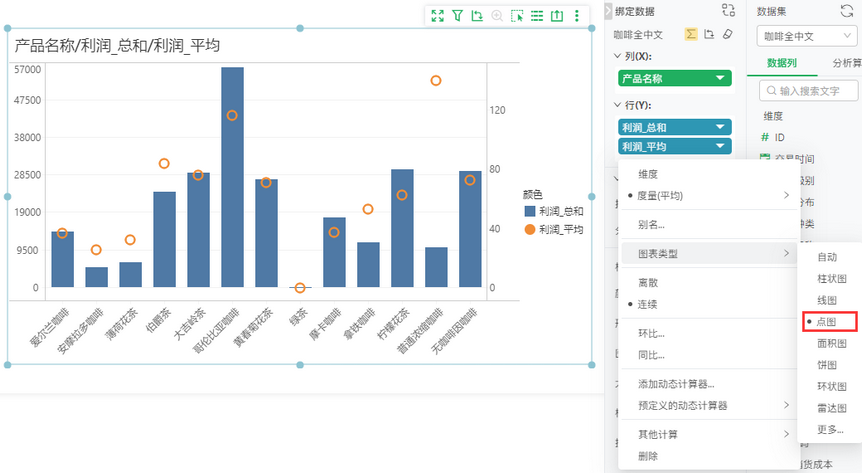Click the orange point above 普通浓缩咖啡
The width and height of the screenshot is (862, 473).
[x=435, y=81]
